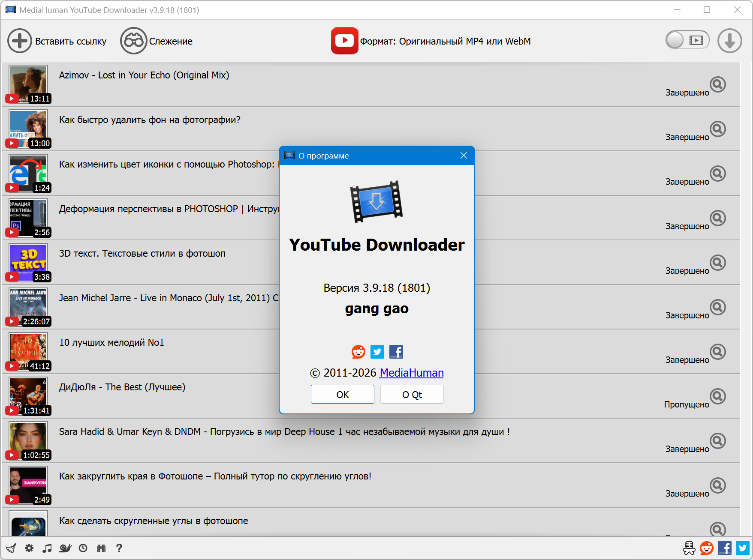Image resolution: width=753 pixels, height=560 pixels.
Task: Click the "3D текст" video thumbnail
Action: point(28,263)
